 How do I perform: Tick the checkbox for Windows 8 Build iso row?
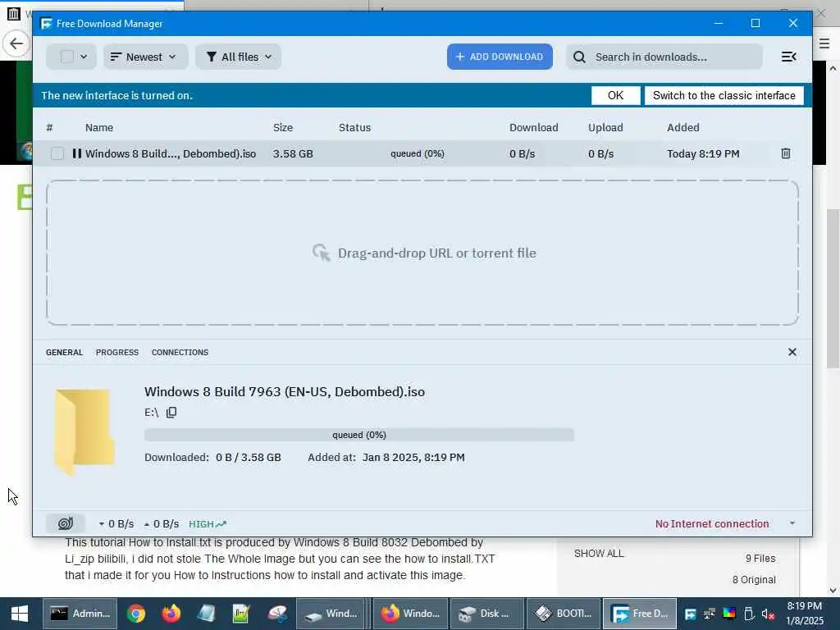coord(57,153)
